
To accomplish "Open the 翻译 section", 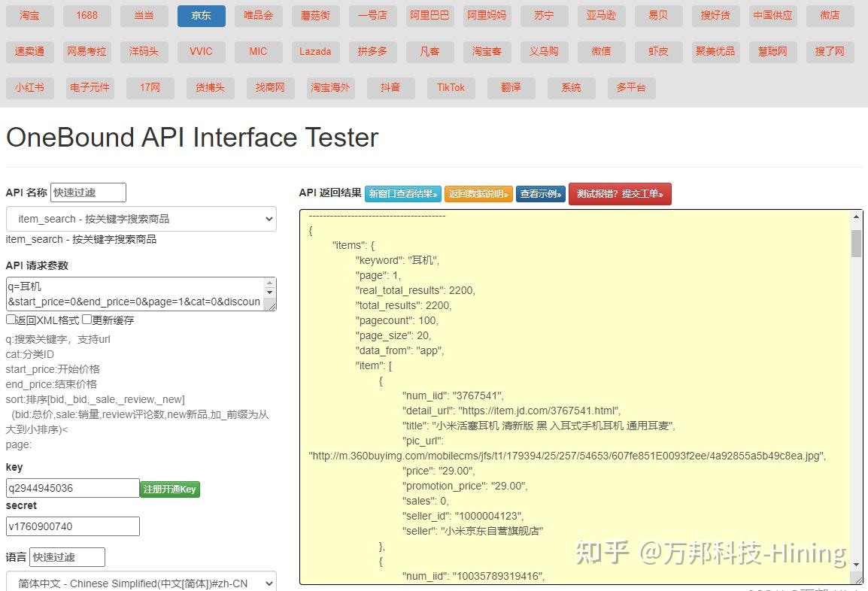I will point(511,87).
